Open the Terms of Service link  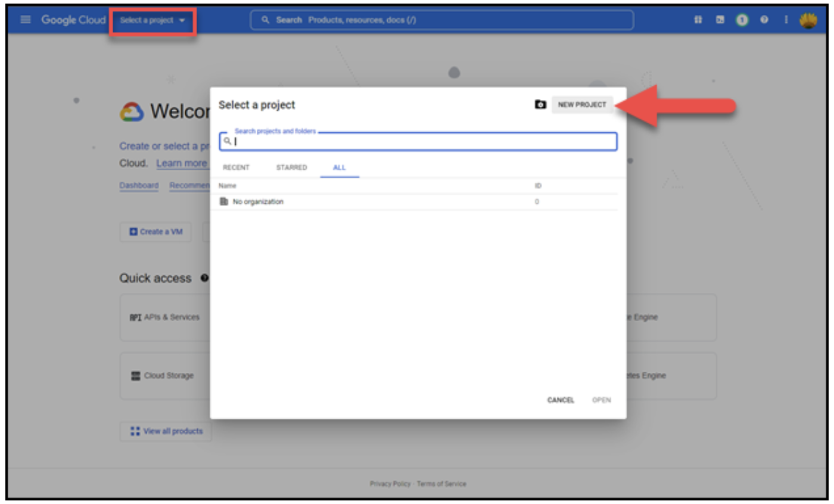coord(441,484)
